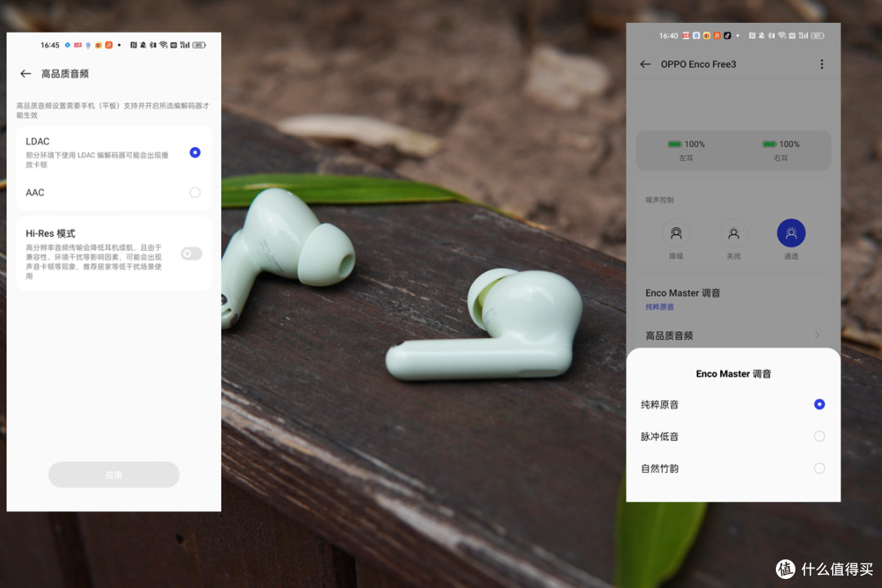Tap the battery 85 indicator in status bar
This screenshot has height=588, width=882.
199,45
